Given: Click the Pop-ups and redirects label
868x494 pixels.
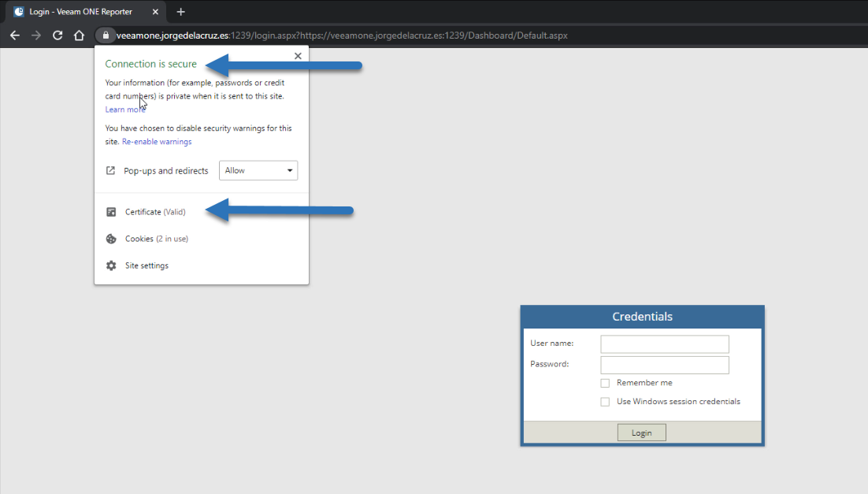Looking at the screenshot, I should [x=166, y=170].
